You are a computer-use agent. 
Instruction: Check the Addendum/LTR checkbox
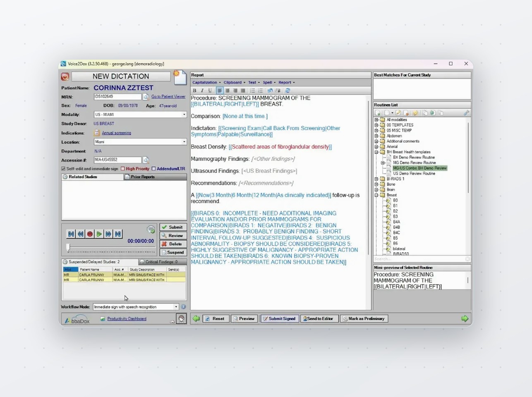tap(153, 169)
